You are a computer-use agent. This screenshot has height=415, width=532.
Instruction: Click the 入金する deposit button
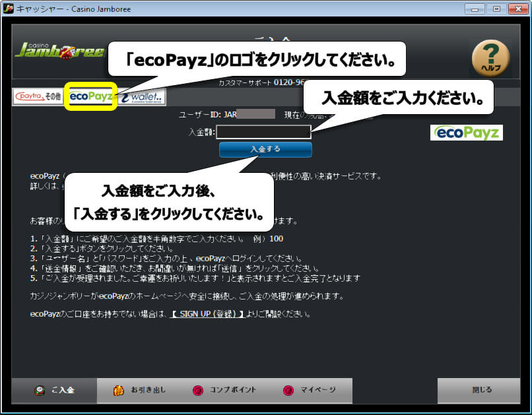click(265, 149)
